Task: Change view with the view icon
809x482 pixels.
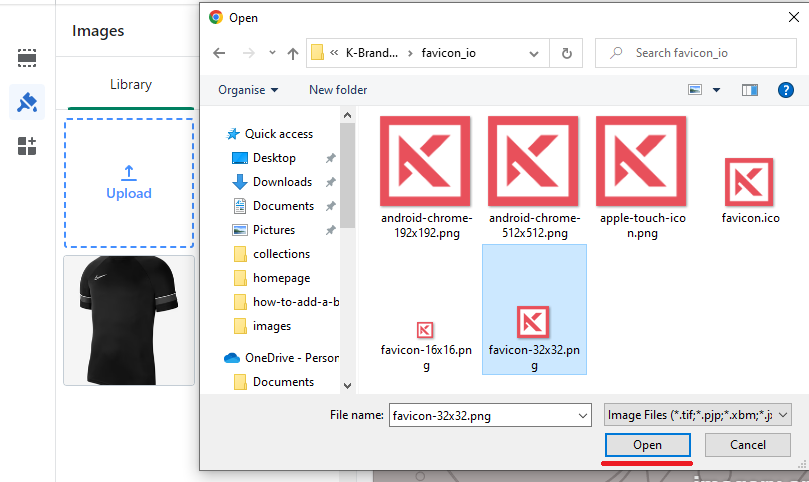Action: (x=695, y=90)
